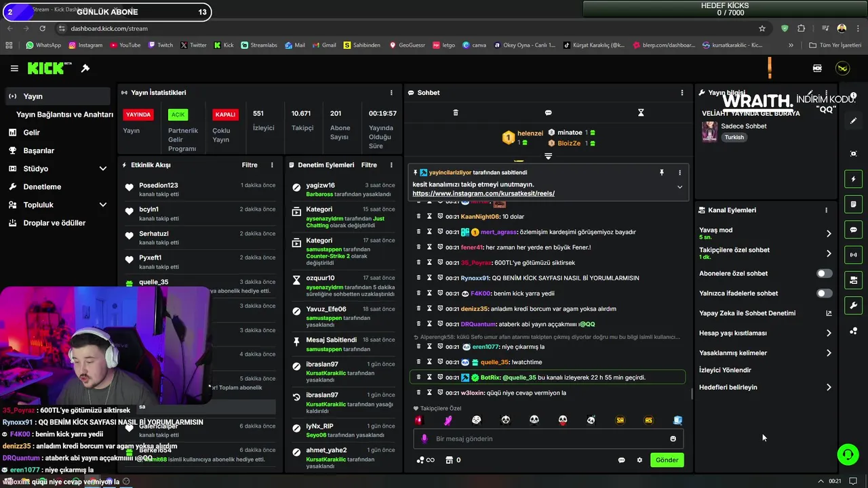Open YouTube bookmark in bookmarks bar
Image resolution: width=868 pixels, height=488 pixels.
125,45
